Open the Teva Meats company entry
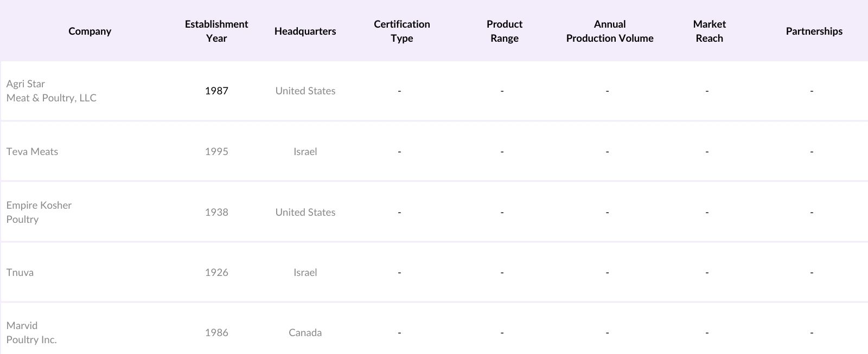This screenshot has width=868, height=354. [x=32, y=151]
